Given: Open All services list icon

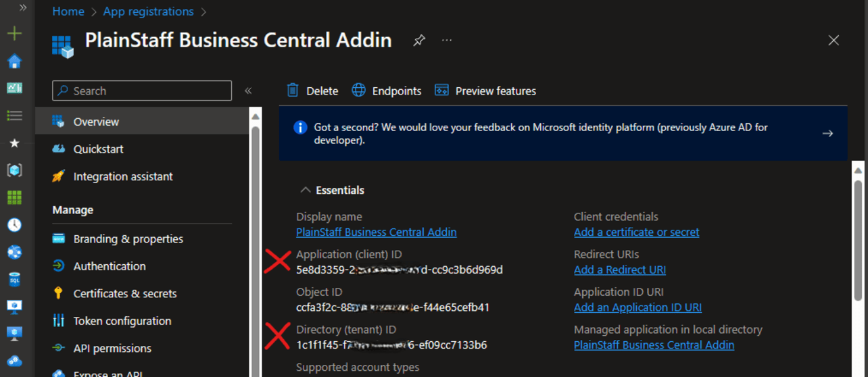Looking at the screenshot, I should [14, 116].
